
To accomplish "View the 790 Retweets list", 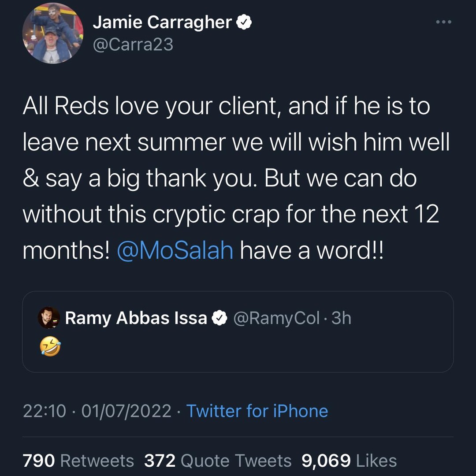I will click(78, 461).
